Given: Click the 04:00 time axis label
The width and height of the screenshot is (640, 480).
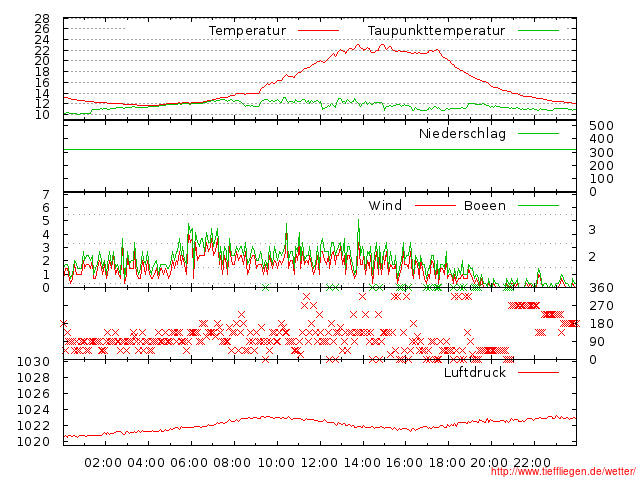Looking at the screenshot, I should click(x=146, y=463).
